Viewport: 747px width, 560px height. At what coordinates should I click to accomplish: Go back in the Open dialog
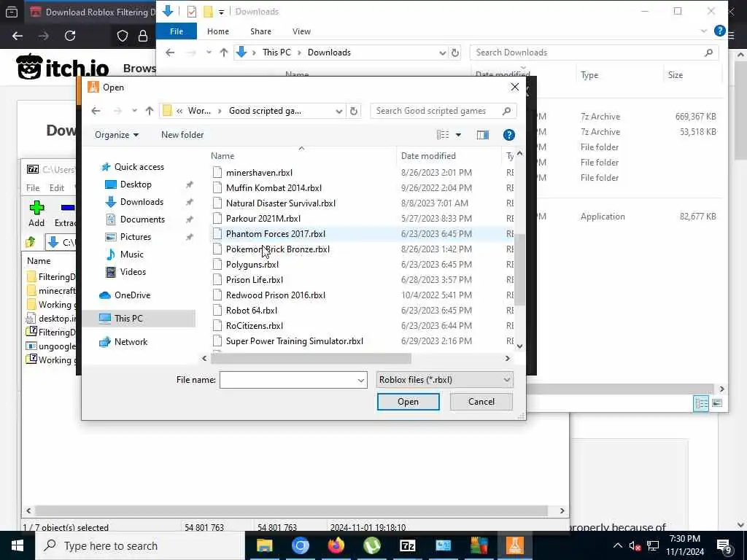point(96,111)
